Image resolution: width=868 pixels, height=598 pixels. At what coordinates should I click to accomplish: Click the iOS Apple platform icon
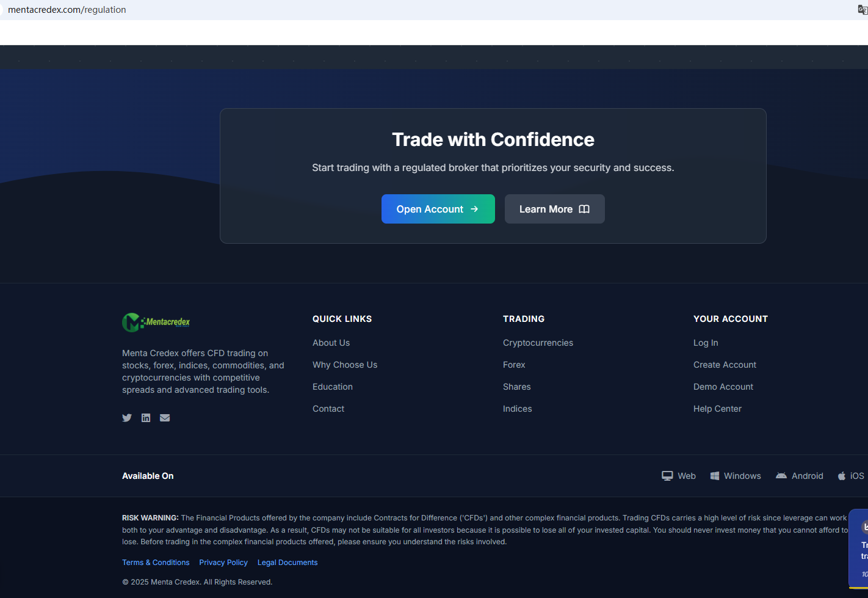pyautogui.click(x=842, y=476)
